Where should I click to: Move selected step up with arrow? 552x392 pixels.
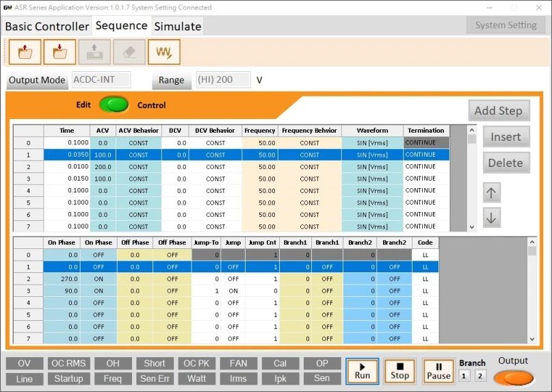click(491, 193)
